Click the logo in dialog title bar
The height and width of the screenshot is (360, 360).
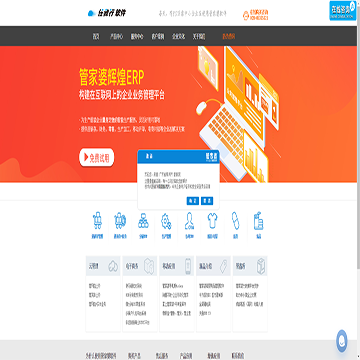pos(211,156)
